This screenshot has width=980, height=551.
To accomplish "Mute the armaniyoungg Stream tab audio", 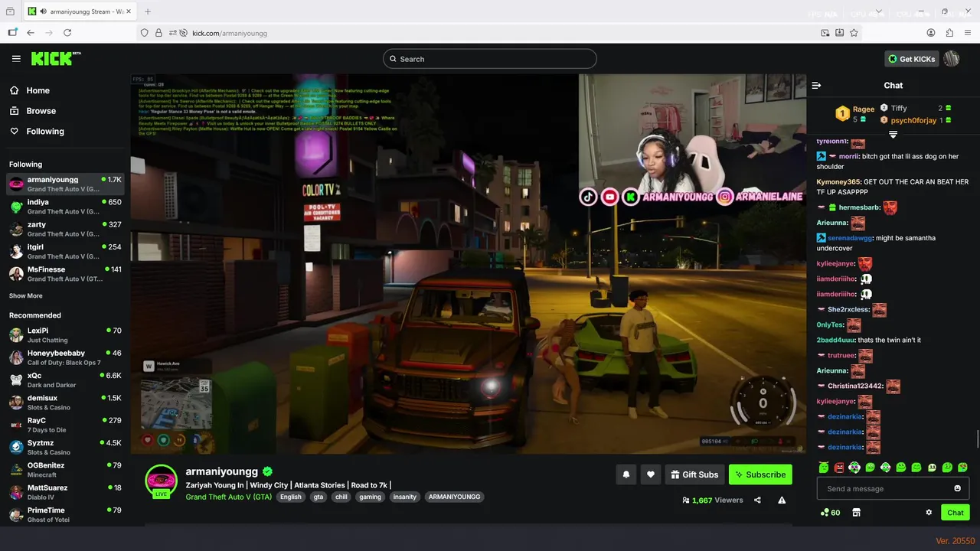I will [x=43, y=11].
